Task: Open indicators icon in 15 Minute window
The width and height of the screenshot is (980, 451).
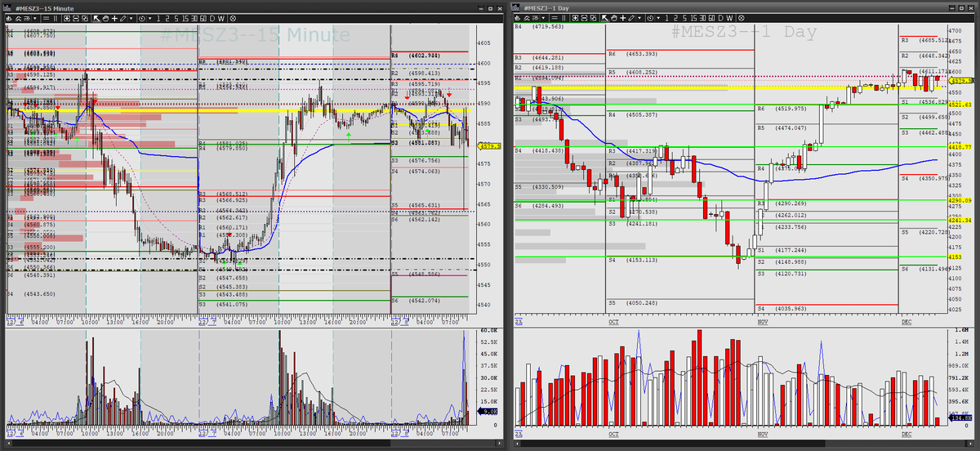Action: point(19,18)
